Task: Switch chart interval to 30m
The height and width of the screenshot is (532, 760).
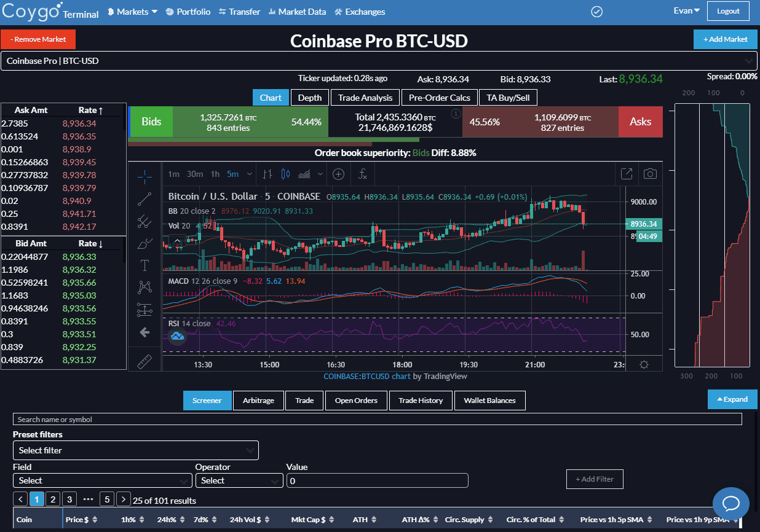Action: [195, 174]
